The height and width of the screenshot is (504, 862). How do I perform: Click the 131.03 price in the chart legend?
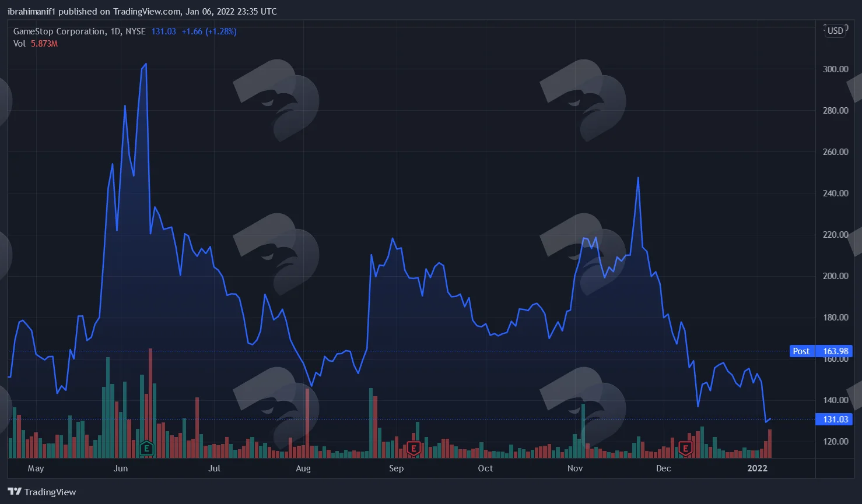click(x=163, y=31)
